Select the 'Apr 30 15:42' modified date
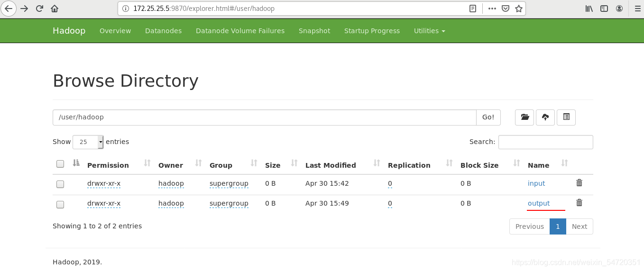The height and width of the screenshot is (271, 644). coord(327,183)
